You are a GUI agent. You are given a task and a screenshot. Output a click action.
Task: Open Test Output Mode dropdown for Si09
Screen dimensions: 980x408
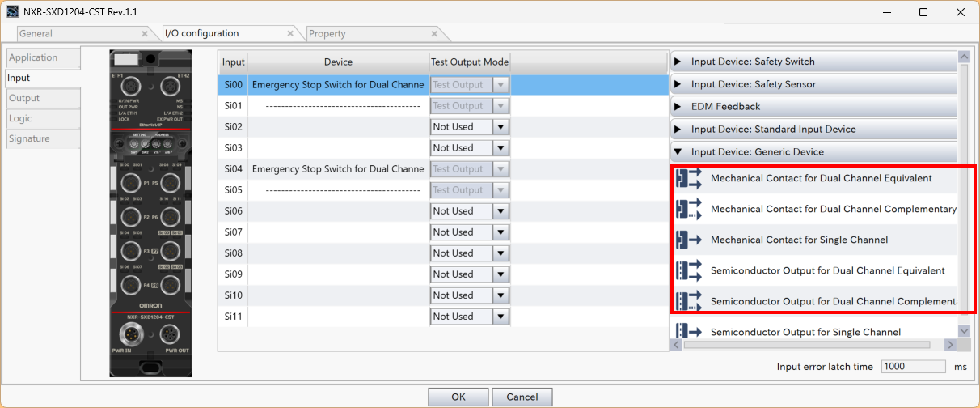point(501,274)
